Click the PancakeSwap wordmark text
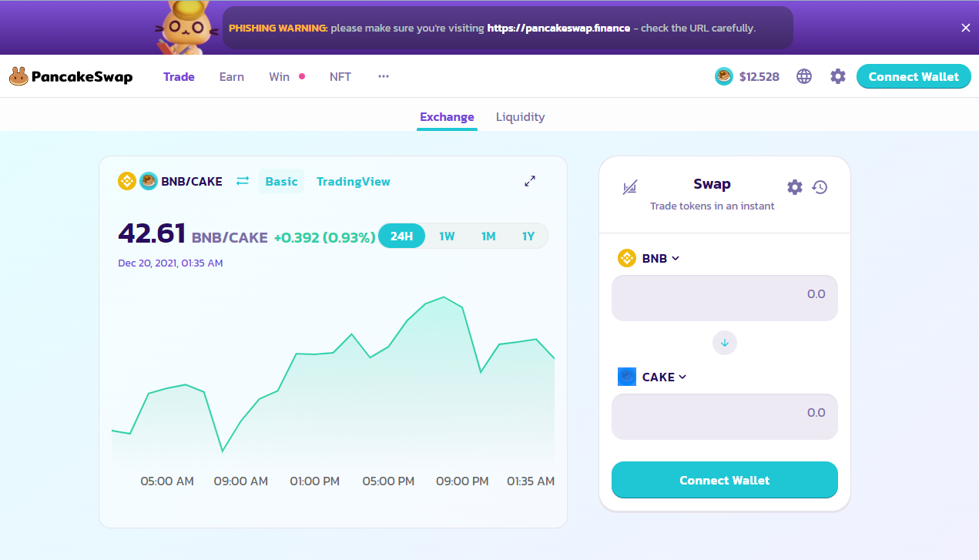 82,76
